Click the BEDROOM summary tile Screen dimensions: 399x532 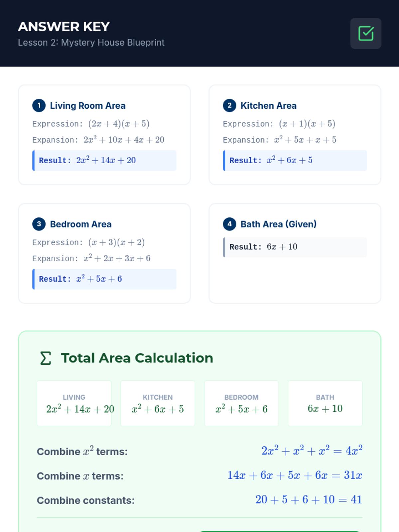241,403
